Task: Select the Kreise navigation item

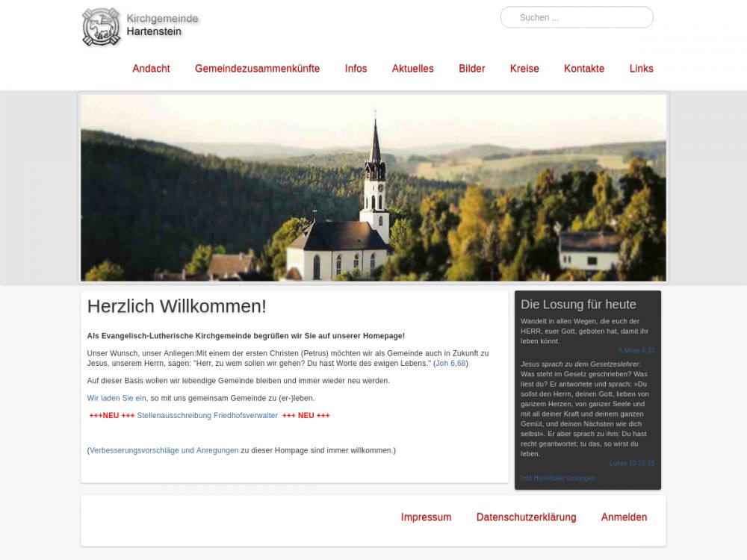Action: click(524, 69)
